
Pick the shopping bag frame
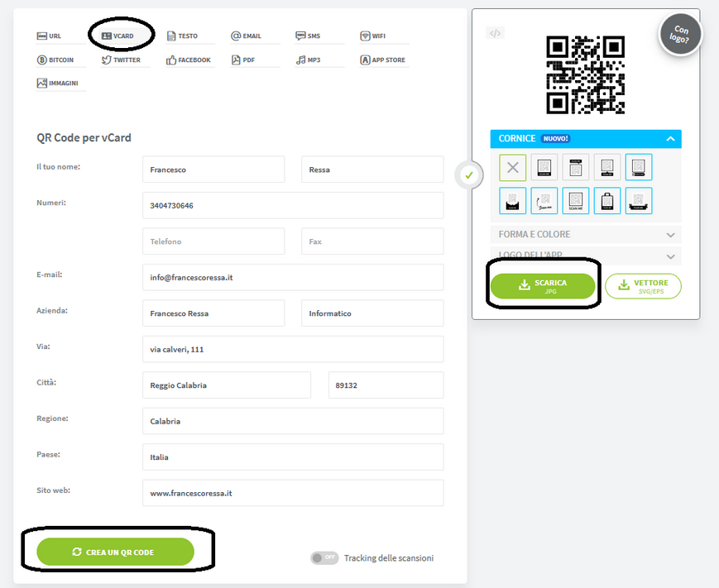(607, 201)
